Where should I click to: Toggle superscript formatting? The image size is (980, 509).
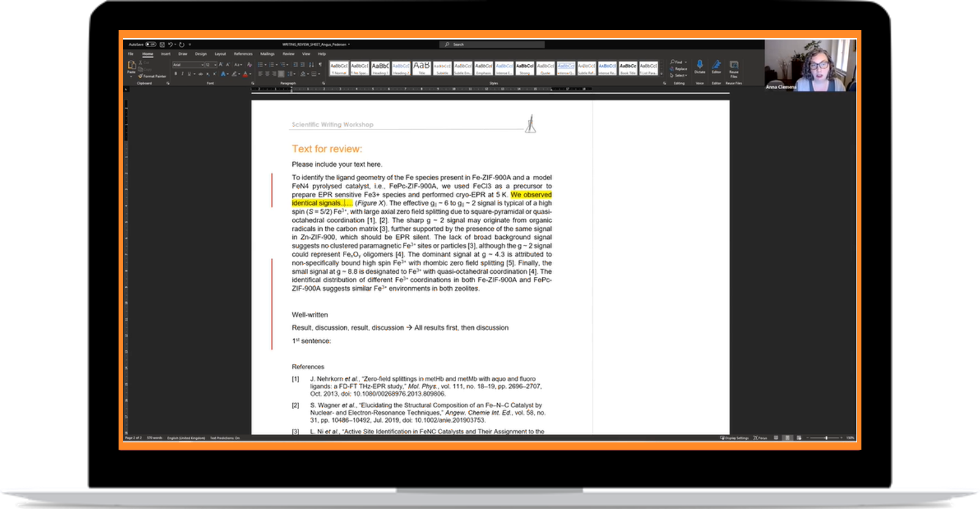pyautogui.click(x=215, y=74)
